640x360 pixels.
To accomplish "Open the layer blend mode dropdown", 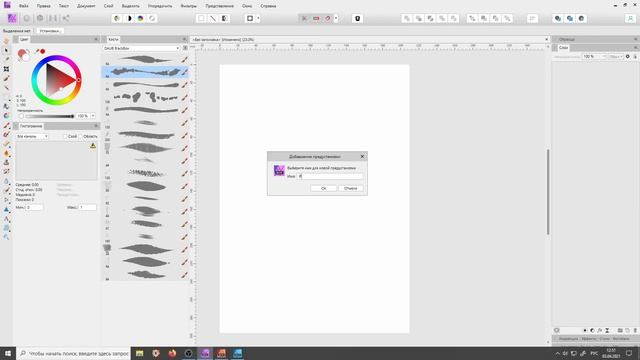I will (x=616, y=56).
